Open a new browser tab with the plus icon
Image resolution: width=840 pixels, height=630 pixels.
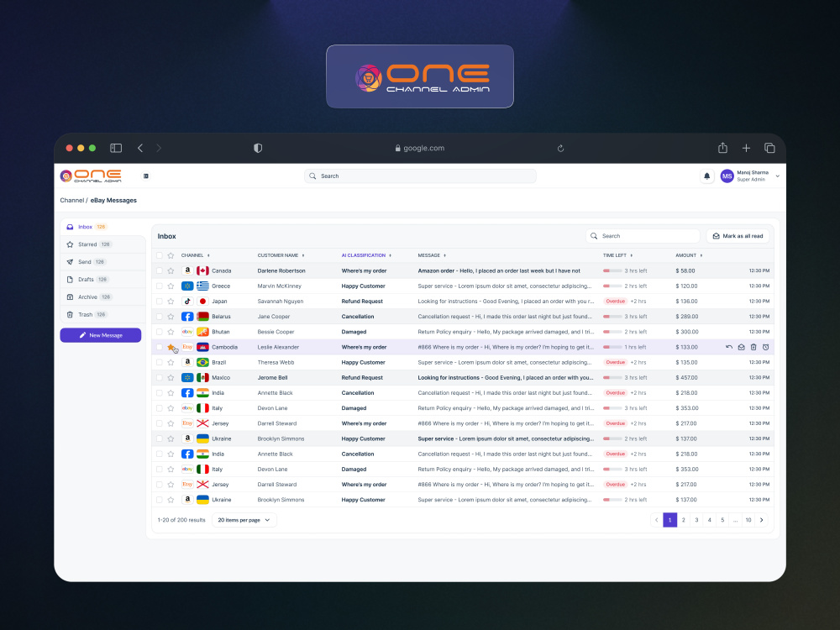click(x=746, y=149)
